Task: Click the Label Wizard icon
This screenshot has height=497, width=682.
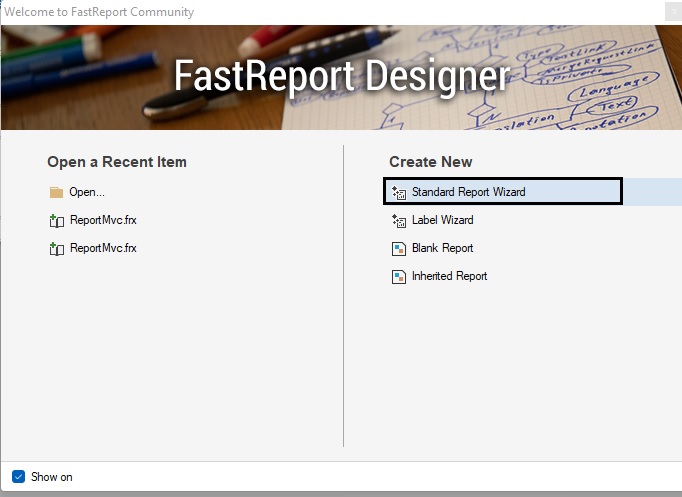Action: [x=398, y=220]
